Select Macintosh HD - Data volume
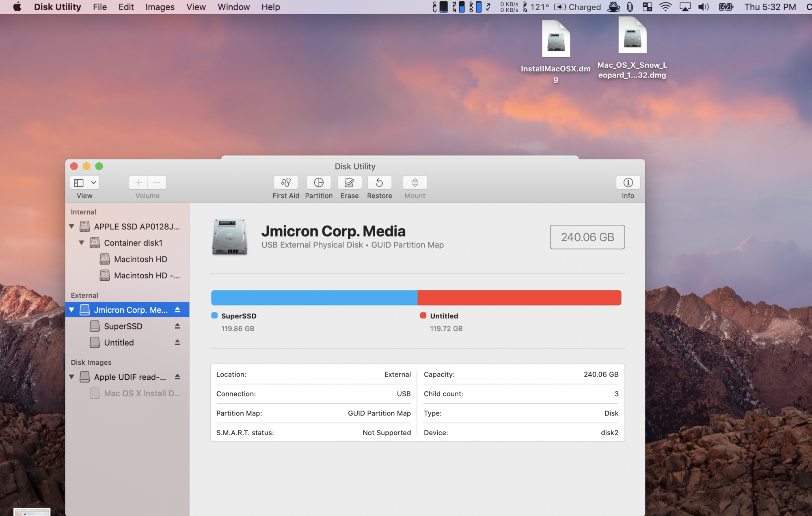 click(127, 275)
